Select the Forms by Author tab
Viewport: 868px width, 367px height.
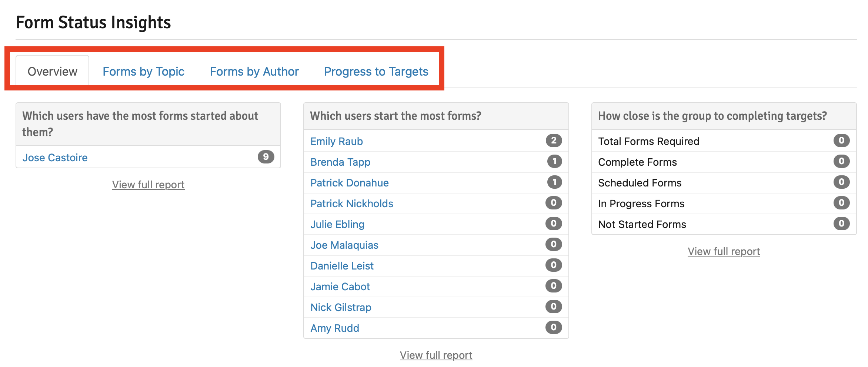[x=254, y=72]
